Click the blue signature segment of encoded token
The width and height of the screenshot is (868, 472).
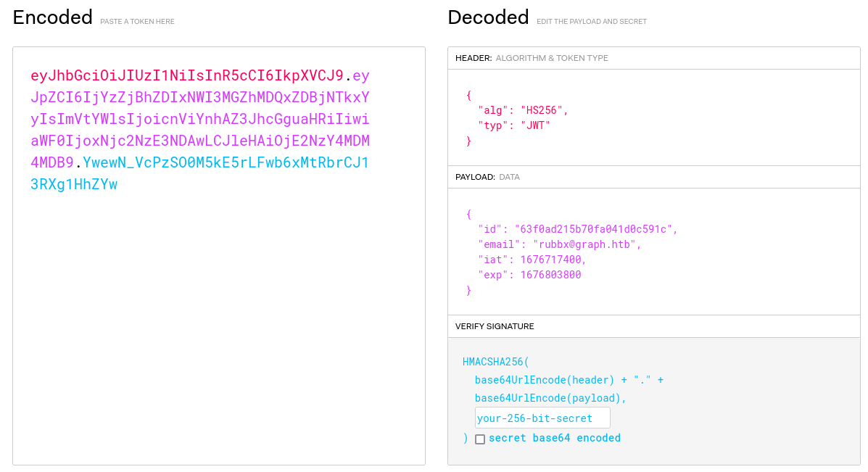tap(226, 162)
